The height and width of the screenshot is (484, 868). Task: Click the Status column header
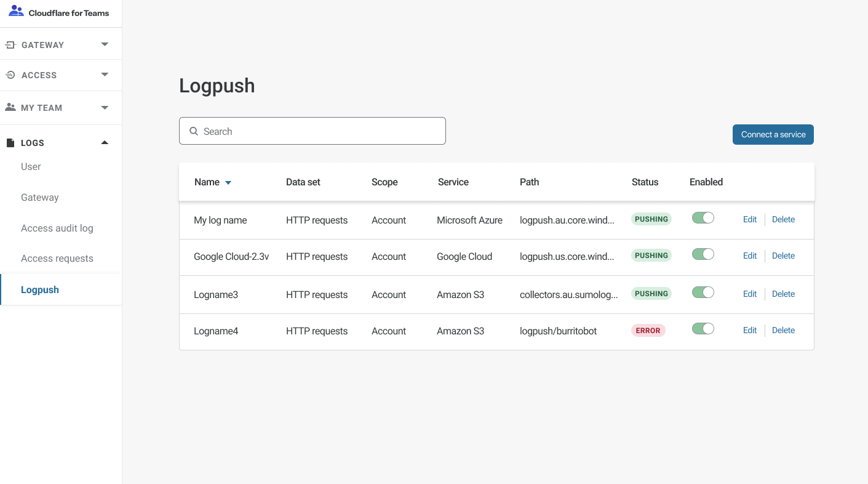pos(645,182)
